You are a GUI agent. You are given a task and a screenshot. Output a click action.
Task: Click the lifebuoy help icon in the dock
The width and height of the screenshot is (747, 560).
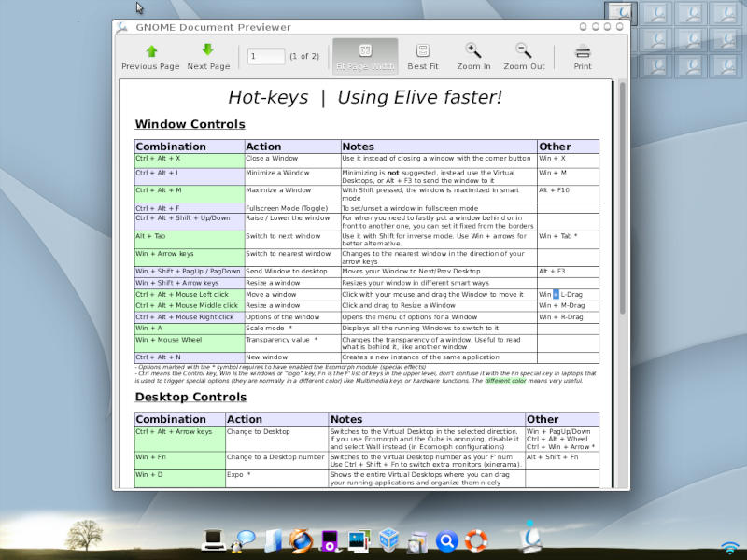click(x=475, y=539)
